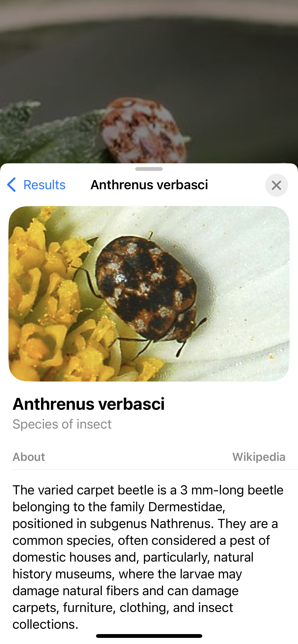Tap the beetle reference photo

(149, 294)
